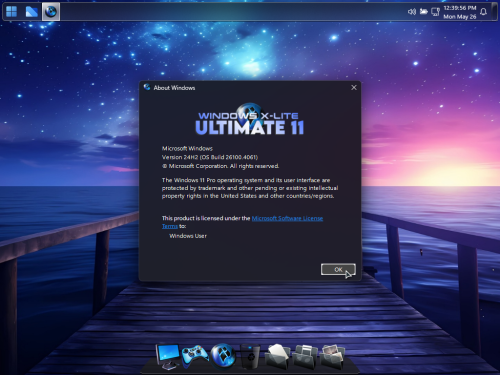Image resolution: width=500 pixels, height=375 pixels.
Task: Open the game controller dock icon
Action: [x=195, y=356]
